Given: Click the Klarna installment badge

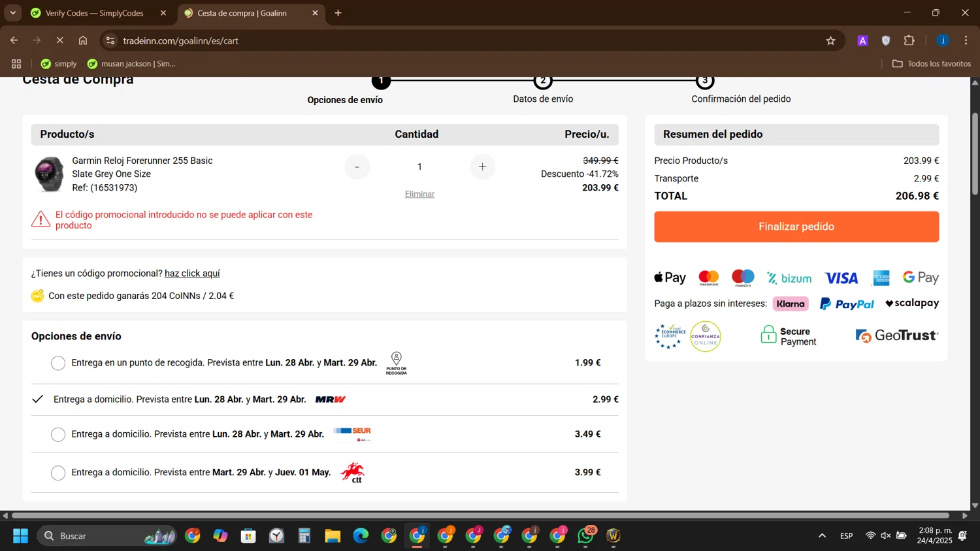Looking at the screenshot, I should (x=791, y=304).
